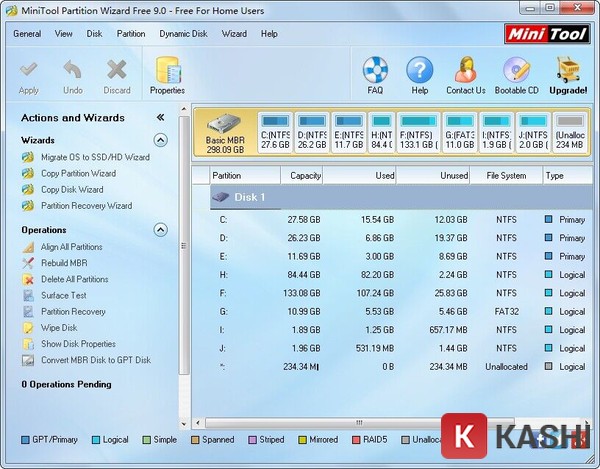
Task: Click the Align All Partitions icon
Action: [28, 247]
